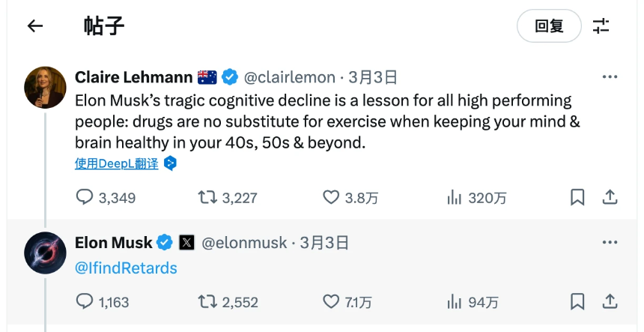
Task: Bookmark Claire Lehmann's post
Action: pos(577,197)
